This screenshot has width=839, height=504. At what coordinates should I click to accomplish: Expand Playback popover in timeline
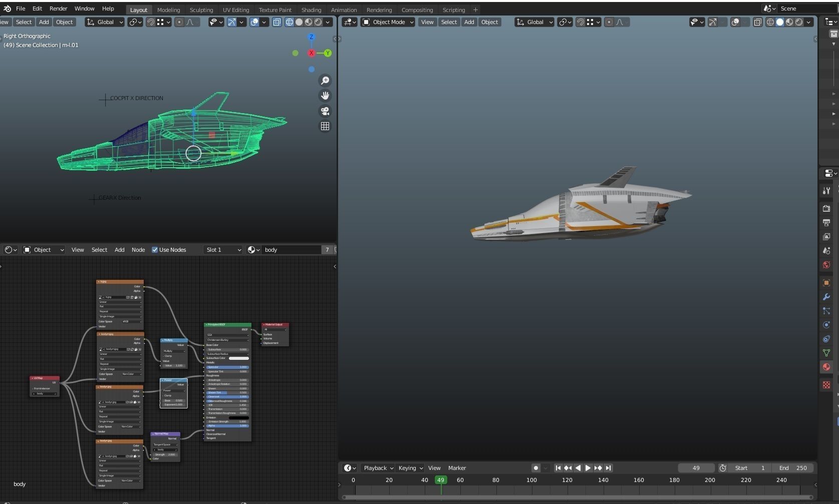[x=378, y=468]
